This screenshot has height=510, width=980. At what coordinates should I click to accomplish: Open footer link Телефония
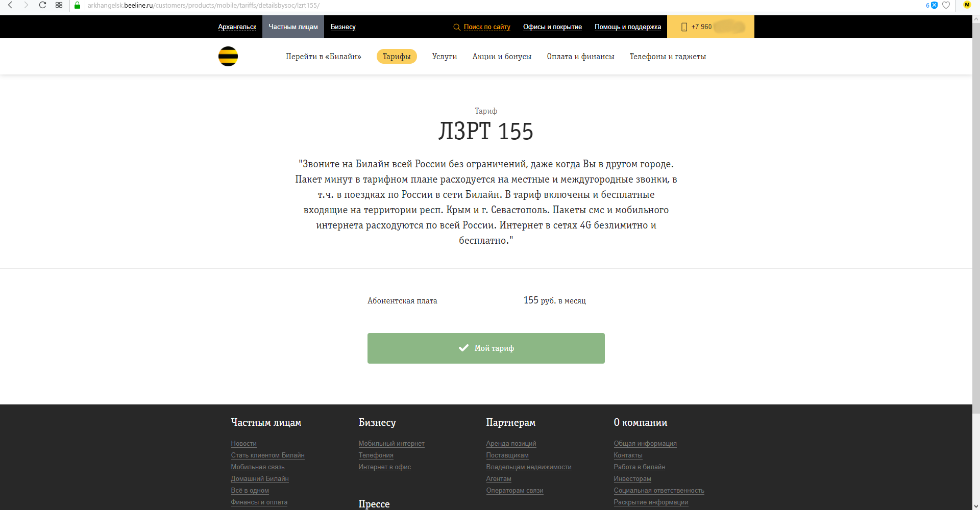point(376,455)
